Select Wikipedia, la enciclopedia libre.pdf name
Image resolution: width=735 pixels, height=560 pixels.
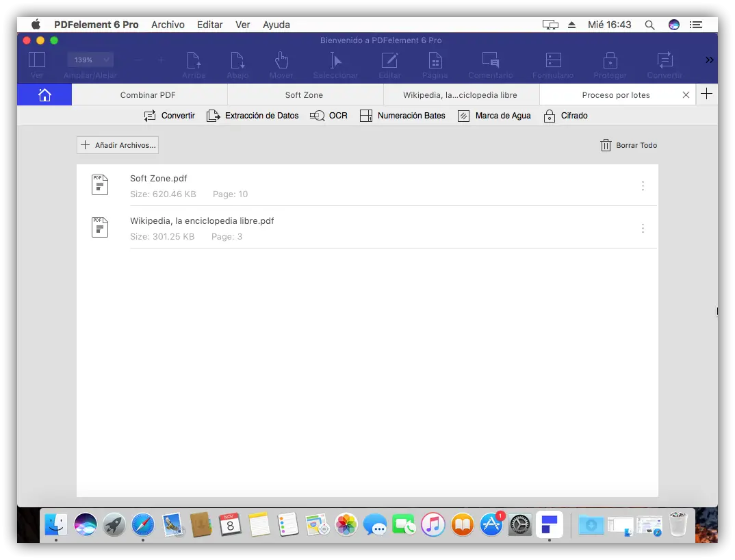(x=202, y=220)
